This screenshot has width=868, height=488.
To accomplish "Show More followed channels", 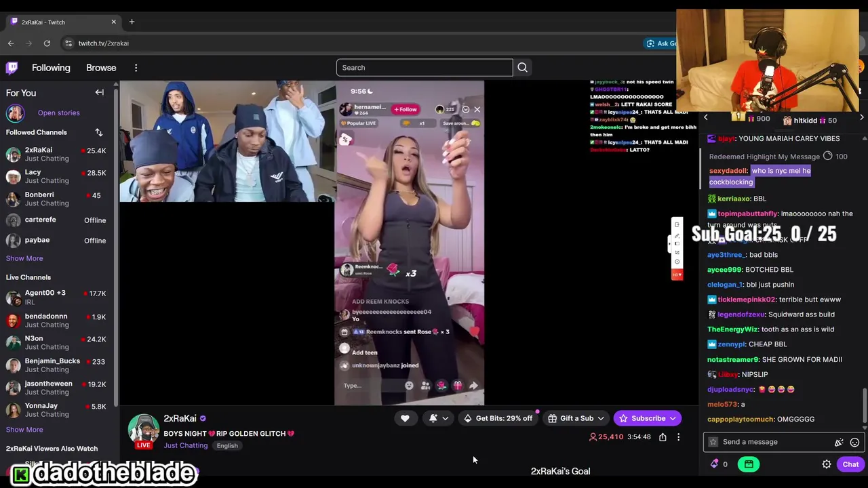I will click(24, 258).
